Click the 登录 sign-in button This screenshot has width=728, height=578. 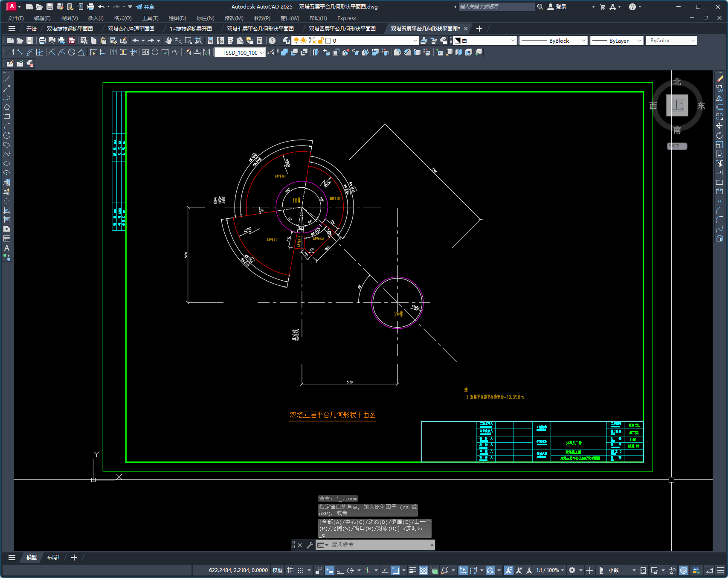click(x=557, y=7)
